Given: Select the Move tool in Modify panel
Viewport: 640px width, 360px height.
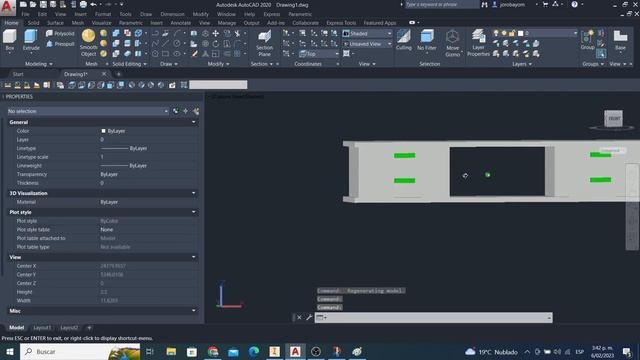Looking at the screenshot, I should (216, 33).
